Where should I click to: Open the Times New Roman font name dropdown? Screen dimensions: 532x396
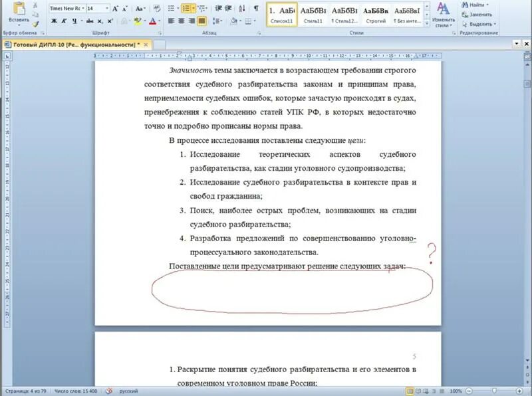coord(82,9)
